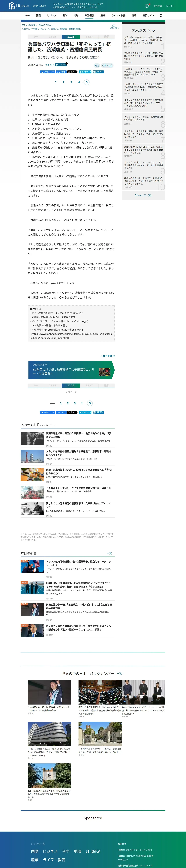Click thumbnail of 人命よりも不正の隠蔽 article
The height and width of the screenshot is (868, 186).
coord(32,456)
